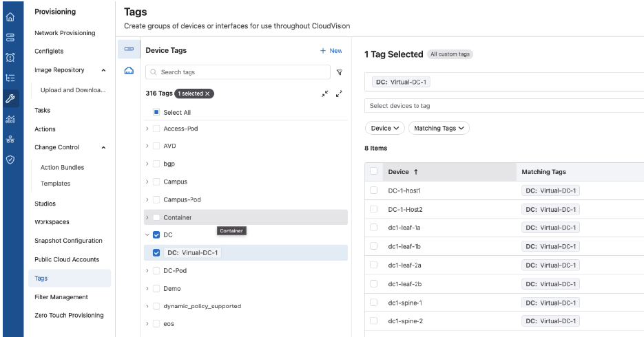Check the dc1-spine-1 row checkbox
Viewport: 644px width, 337px height.
coord(373,302)
